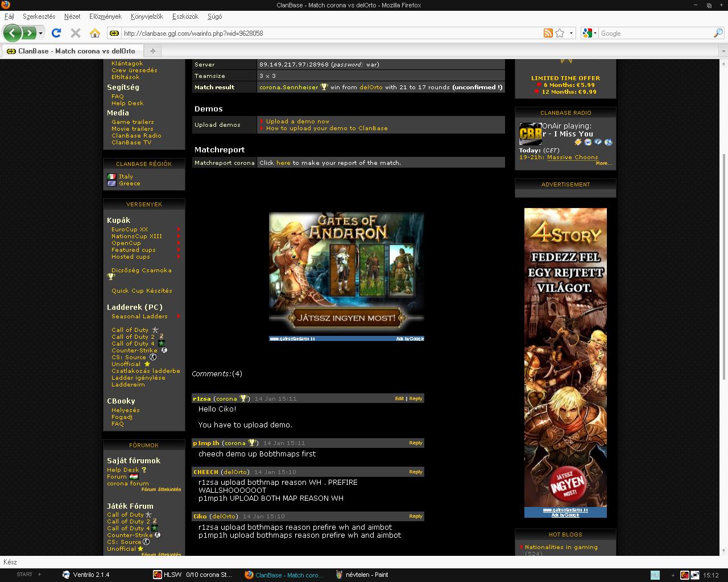Open a new tab with plus icon
This screenshot has height=582, width=728.
point(152,51)
